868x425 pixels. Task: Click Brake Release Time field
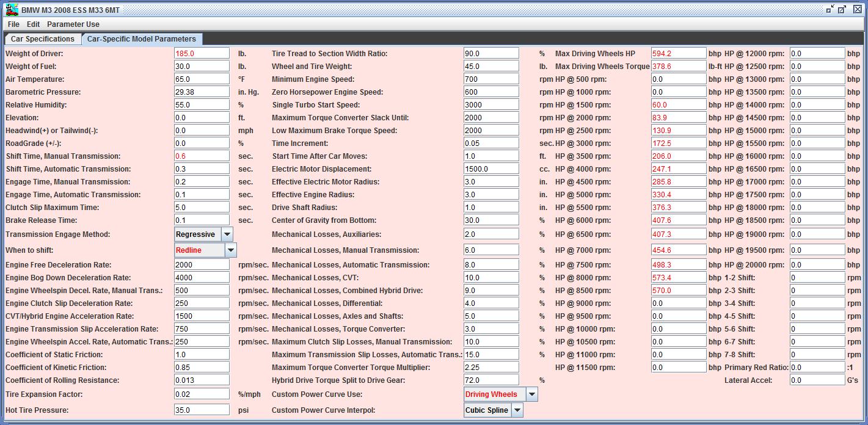(x=202, y=220)
